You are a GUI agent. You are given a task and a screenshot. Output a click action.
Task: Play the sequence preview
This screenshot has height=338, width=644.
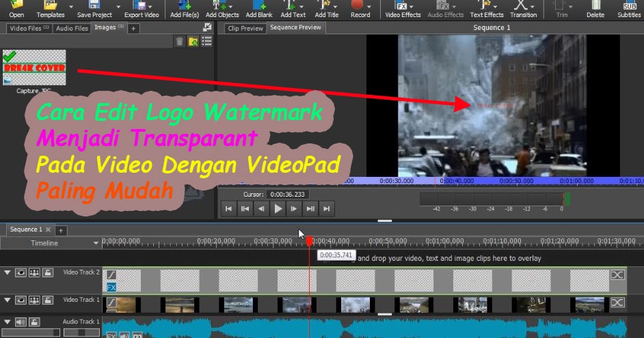point(278,209)
